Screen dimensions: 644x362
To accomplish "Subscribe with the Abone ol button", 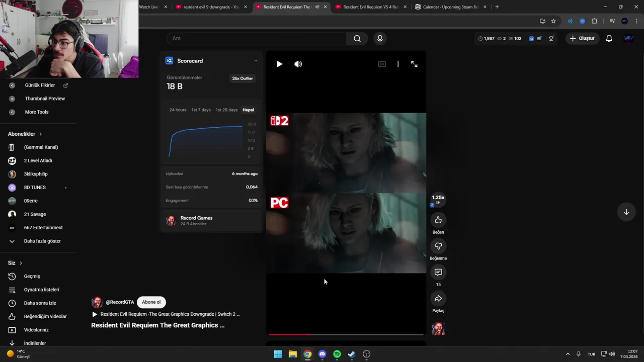I will [x=151, y=302].
